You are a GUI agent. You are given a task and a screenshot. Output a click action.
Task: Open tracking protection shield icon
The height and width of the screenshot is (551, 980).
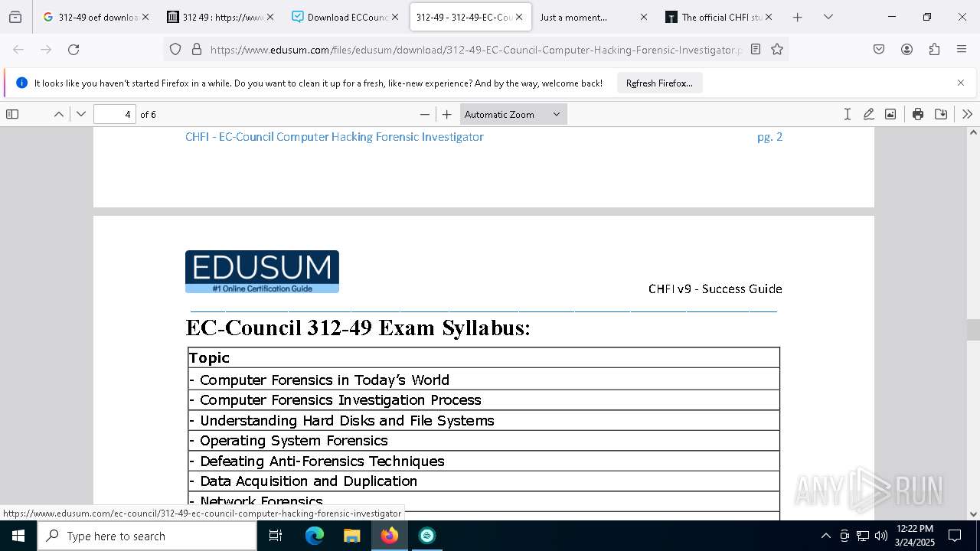[175, 50]
